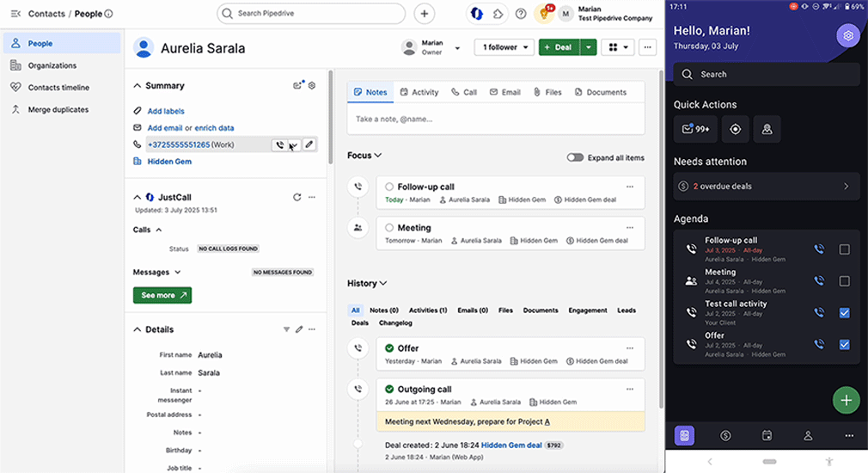Uncheck the completed Offer activity
868x473 pixels.
click(x=389, y=348)
